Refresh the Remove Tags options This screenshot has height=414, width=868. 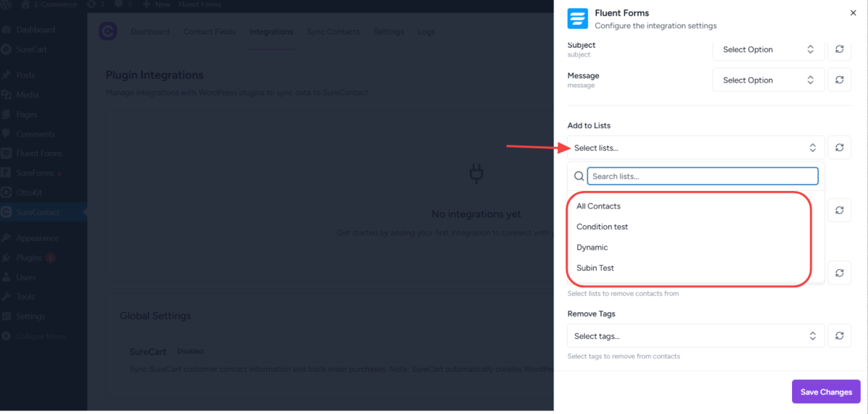pyautogui.click(x=839, y=336)
